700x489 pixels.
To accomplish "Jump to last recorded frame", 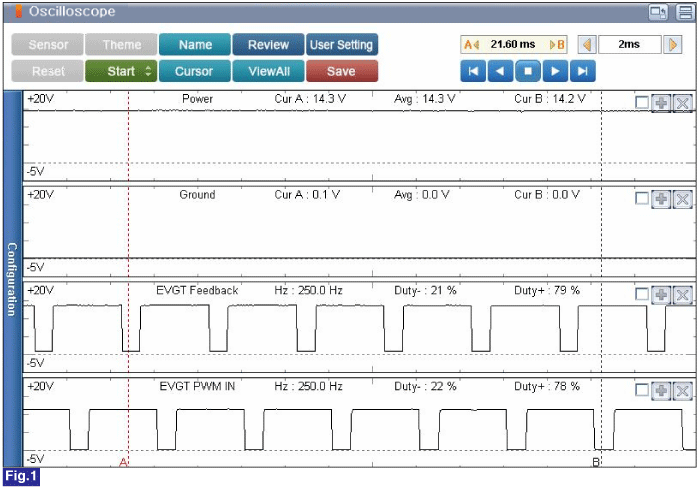I will pyautogui.click(x=583, y=71).
